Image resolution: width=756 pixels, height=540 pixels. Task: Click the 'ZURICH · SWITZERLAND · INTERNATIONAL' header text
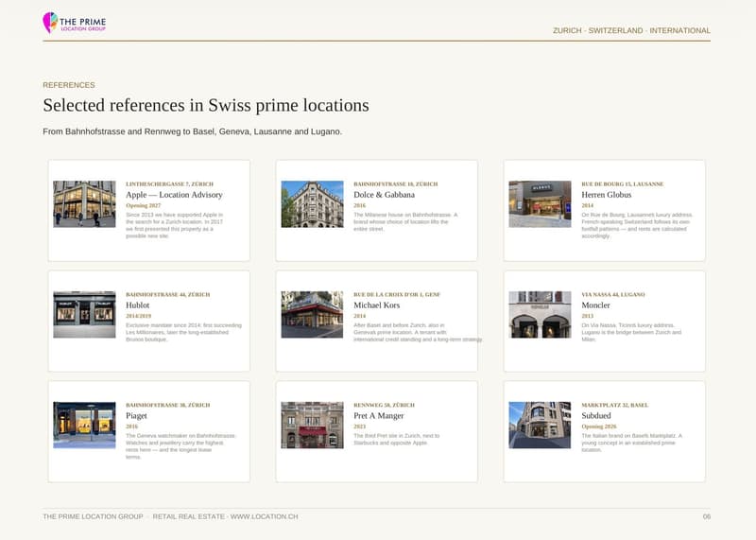pos(631,30)
